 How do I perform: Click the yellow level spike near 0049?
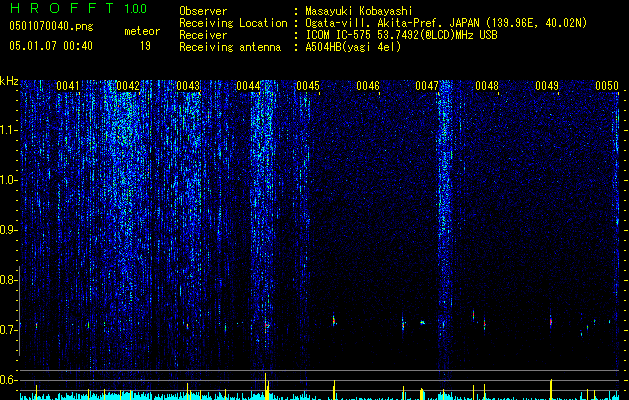(551, 389)
